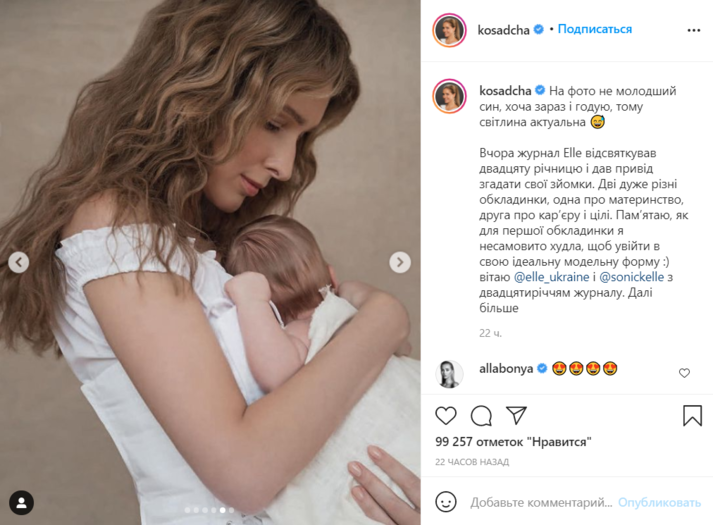
Task: Show tagged people using the person icon
Action: (21, 503)
